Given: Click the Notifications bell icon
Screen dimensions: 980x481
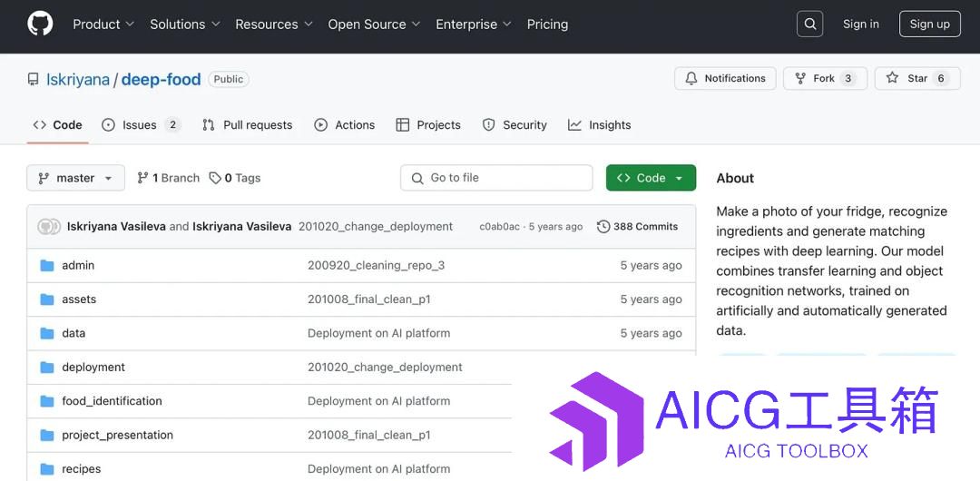Looking at the screenshot, I should 691,78.
